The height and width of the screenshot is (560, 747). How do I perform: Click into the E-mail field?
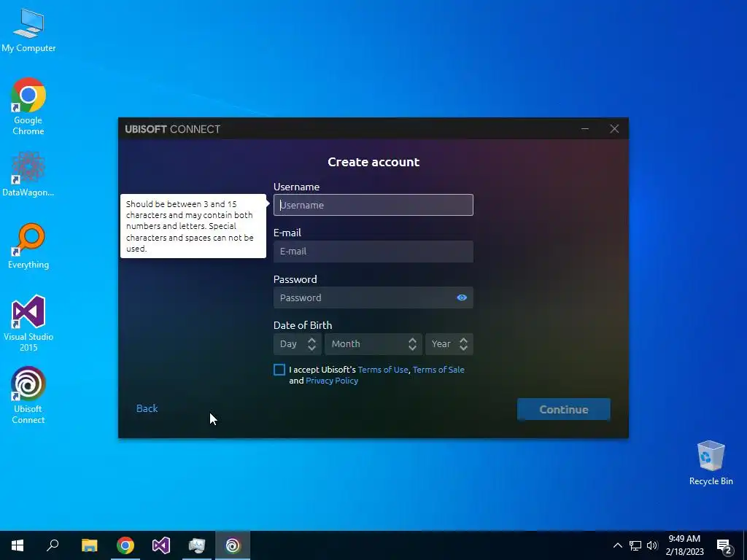click(373, 251)
